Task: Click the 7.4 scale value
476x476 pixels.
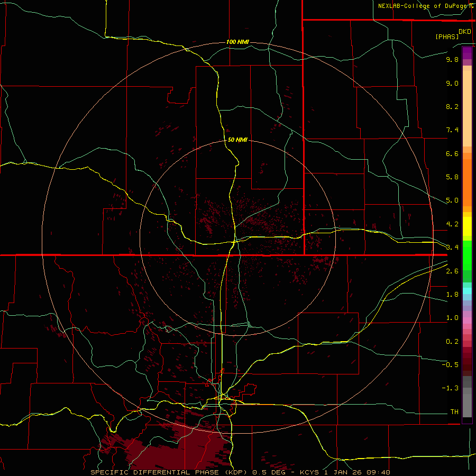Action: tap(452, 130)
